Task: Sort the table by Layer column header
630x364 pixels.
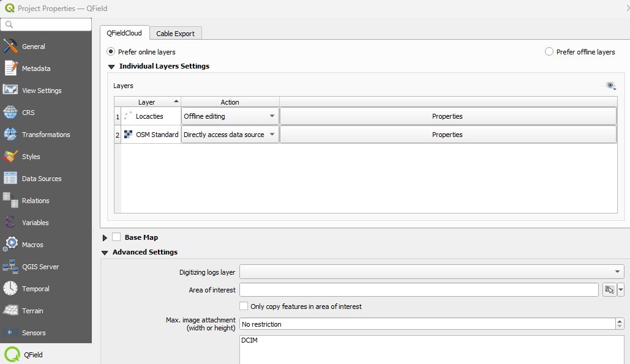Action: tap(148, 102)
